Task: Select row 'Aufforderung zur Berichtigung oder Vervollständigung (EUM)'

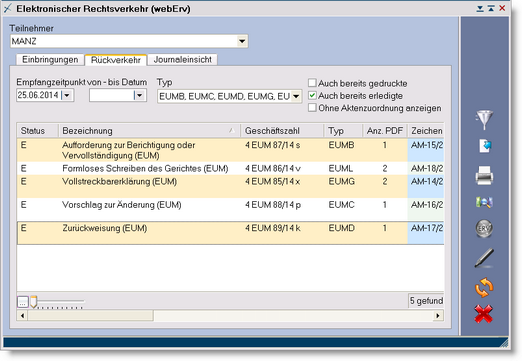Action: point(230,150)
